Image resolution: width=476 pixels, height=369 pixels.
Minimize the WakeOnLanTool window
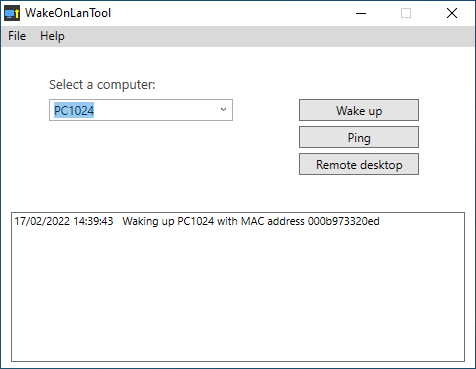click(x=361, y=13)
